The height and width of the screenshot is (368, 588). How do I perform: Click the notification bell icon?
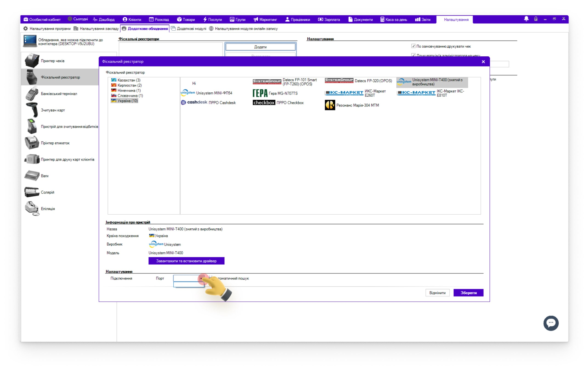[526, 19]
